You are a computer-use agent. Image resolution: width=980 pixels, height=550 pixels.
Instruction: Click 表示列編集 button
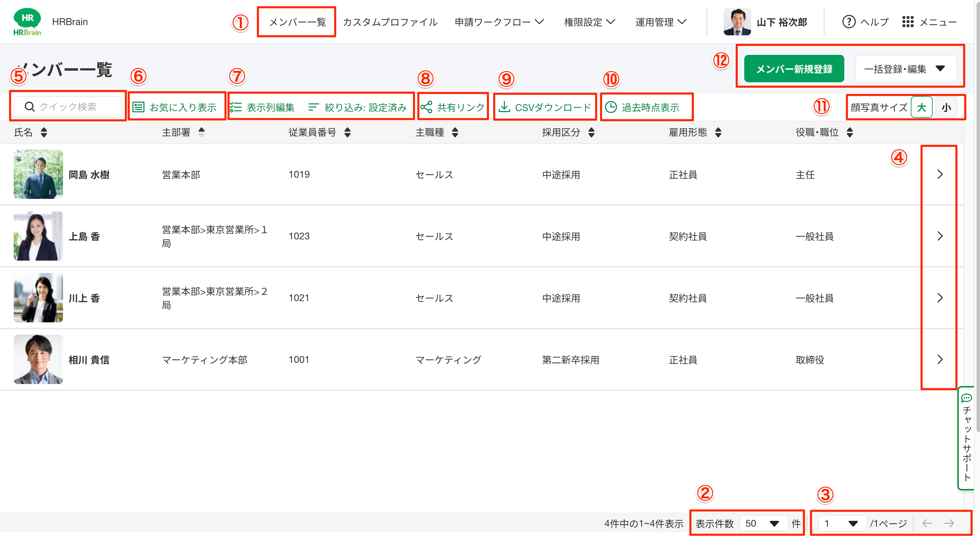tap(262, 107)
